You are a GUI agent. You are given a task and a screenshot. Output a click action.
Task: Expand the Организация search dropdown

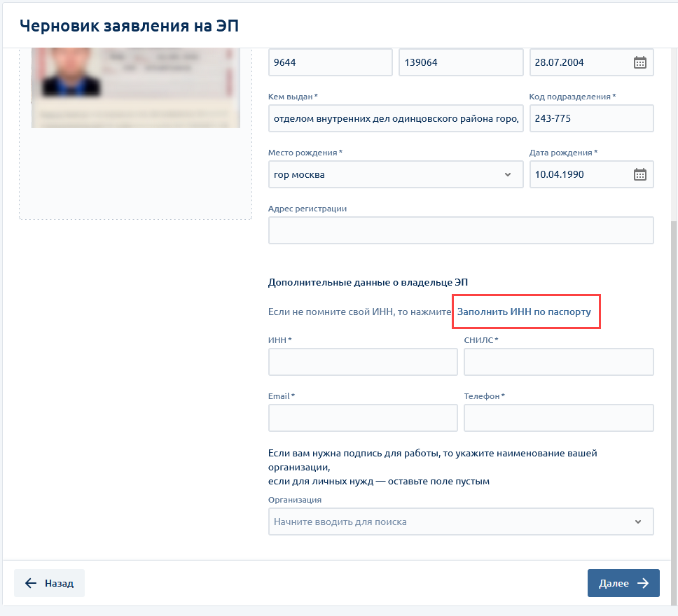coord(637,522)
